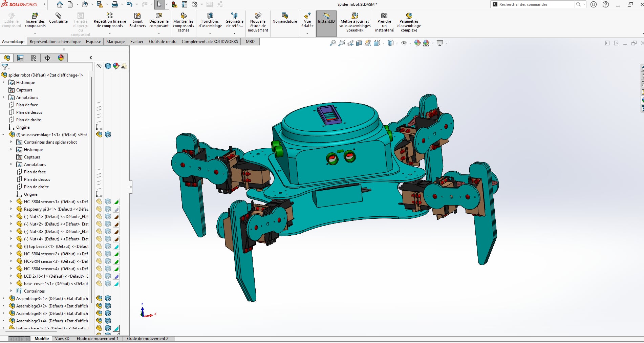
Task: Collapse the sousassemblage 1<1> tree node
Action: [3, 135]
